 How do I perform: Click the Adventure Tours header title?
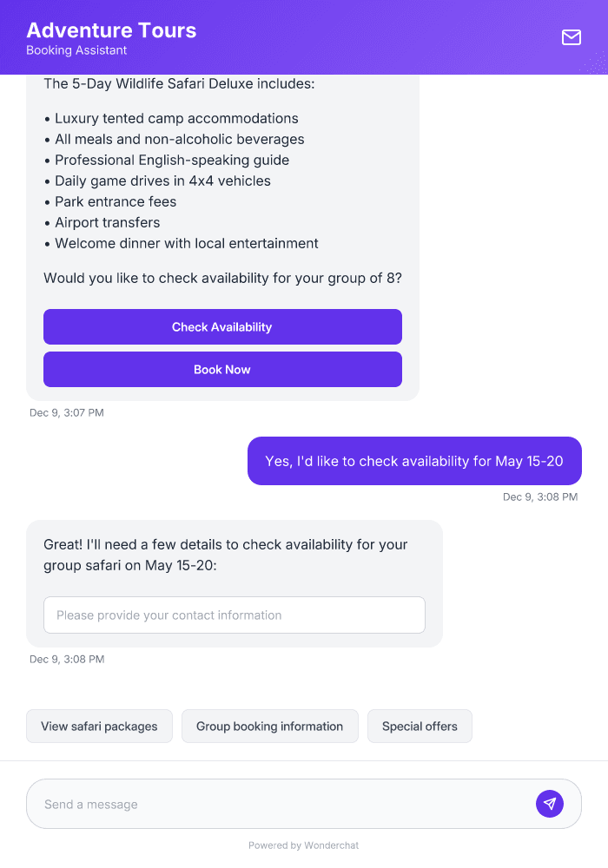tap(112, 30)
